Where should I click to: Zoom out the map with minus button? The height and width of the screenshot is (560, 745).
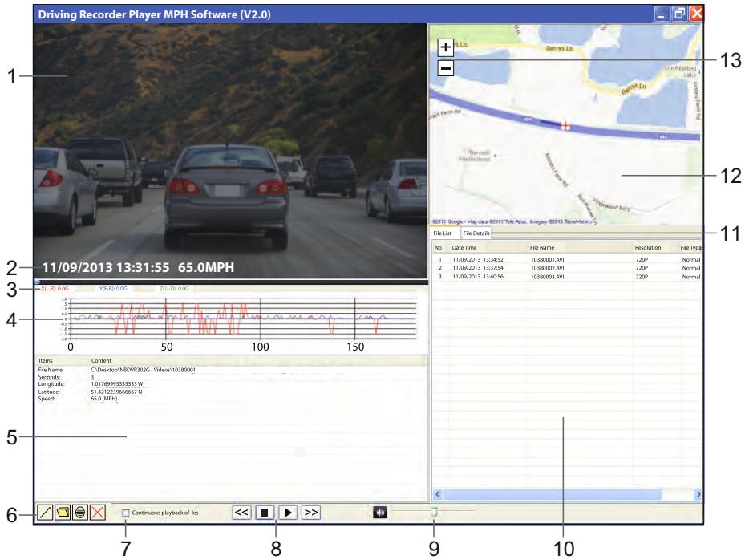[445, 68]
